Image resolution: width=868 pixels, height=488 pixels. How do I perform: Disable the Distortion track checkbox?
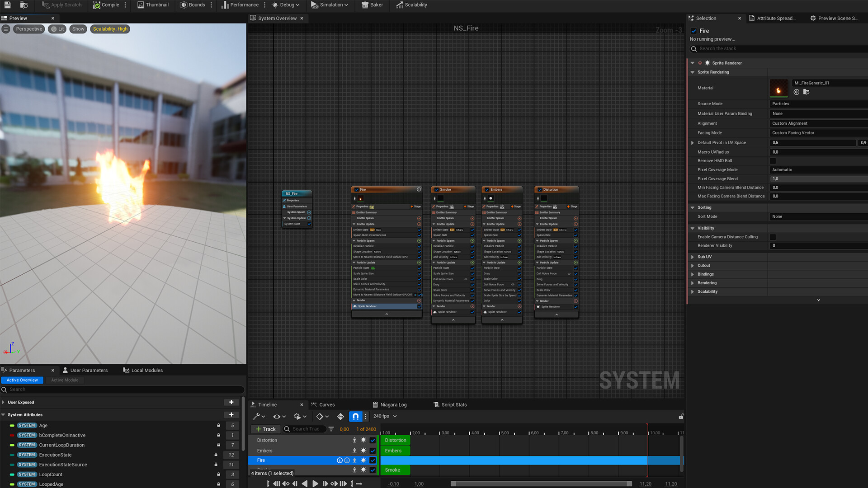click(373, 440)
